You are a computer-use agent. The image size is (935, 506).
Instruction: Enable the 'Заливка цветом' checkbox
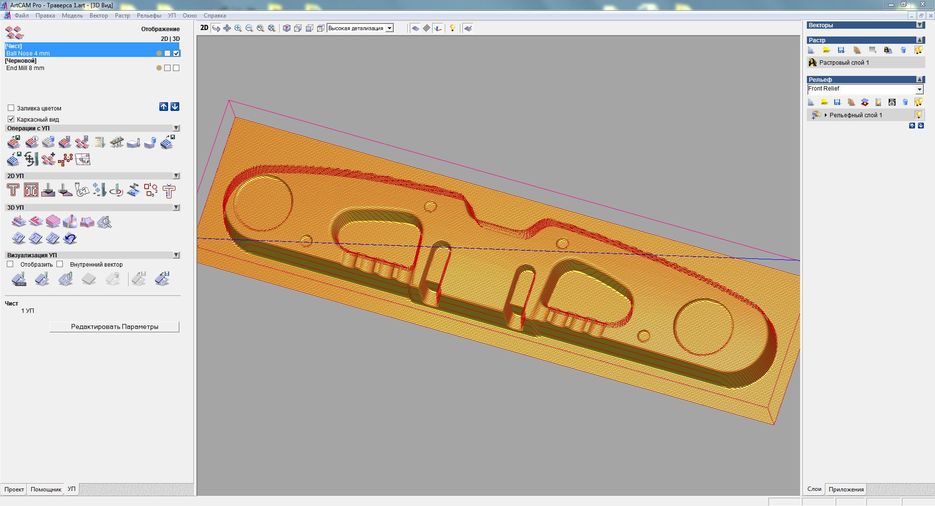(x=11, y=108)
